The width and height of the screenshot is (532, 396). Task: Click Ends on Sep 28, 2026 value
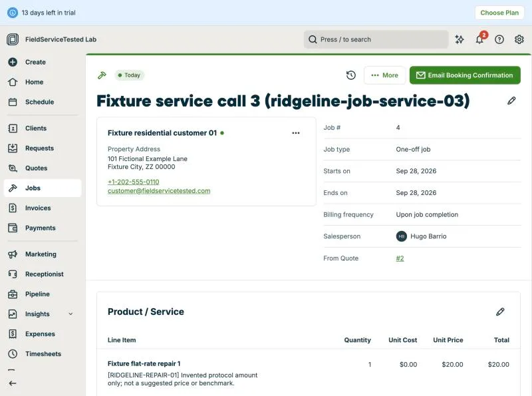click(416, 193)
